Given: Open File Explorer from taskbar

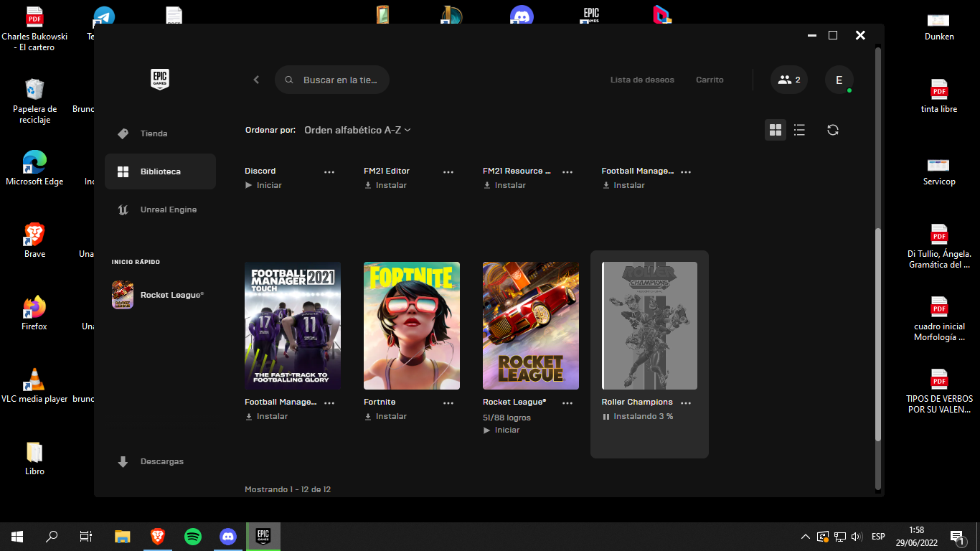Looking at the screenshot, I should click(x=123, y=536).
